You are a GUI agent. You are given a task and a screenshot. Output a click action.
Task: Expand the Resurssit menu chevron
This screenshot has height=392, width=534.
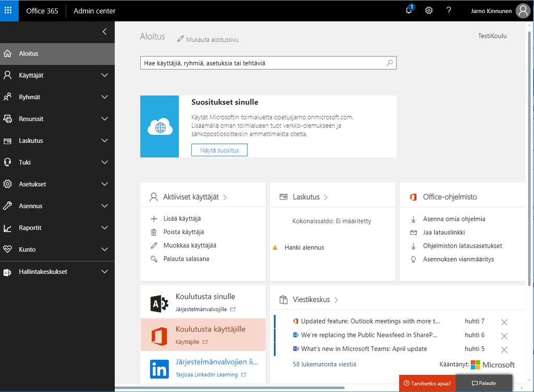[x=104, y=119]
